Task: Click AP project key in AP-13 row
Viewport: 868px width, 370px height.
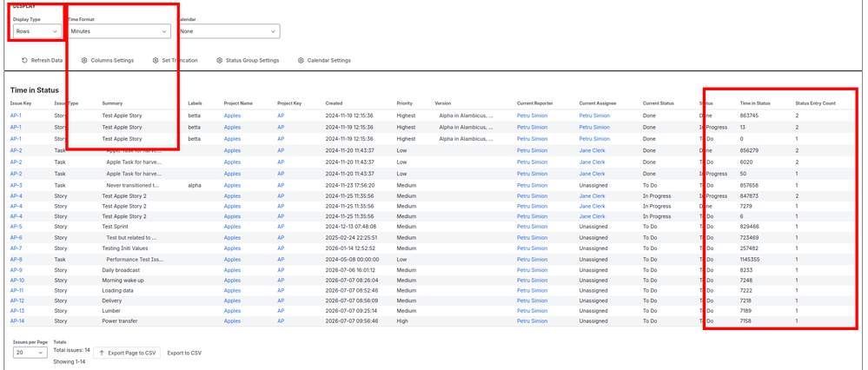Action: click(281, 310)
